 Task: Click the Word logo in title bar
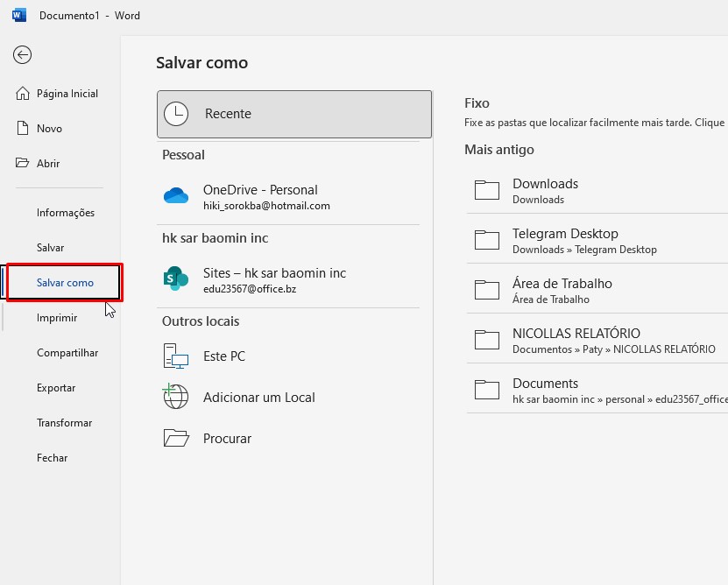tap(19, 15)
